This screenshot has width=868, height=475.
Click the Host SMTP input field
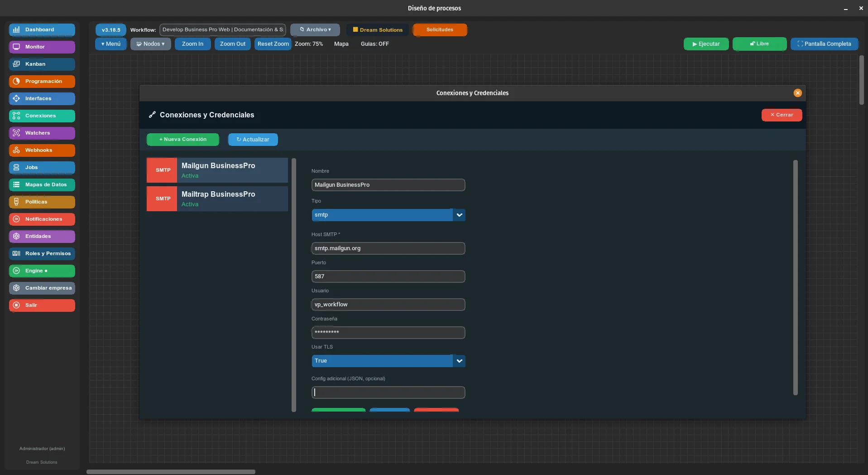(388, 248)
